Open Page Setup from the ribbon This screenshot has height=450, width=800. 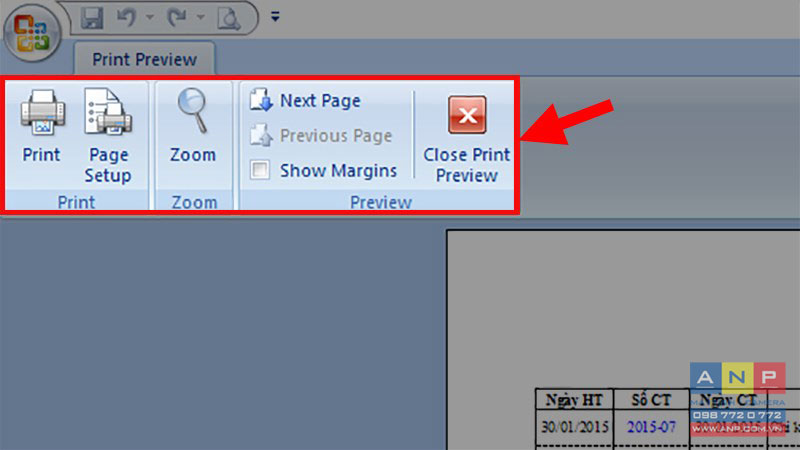108,136
